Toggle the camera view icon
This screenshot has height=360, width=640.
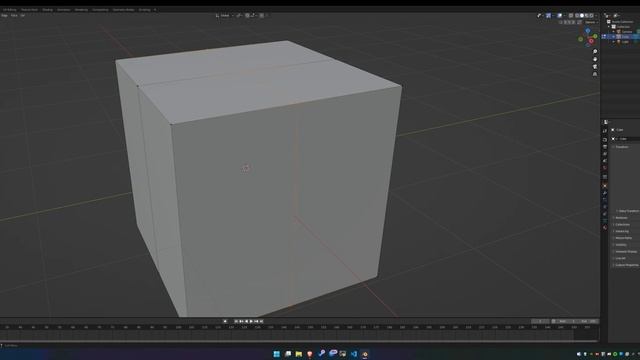(x=595, y=67)
